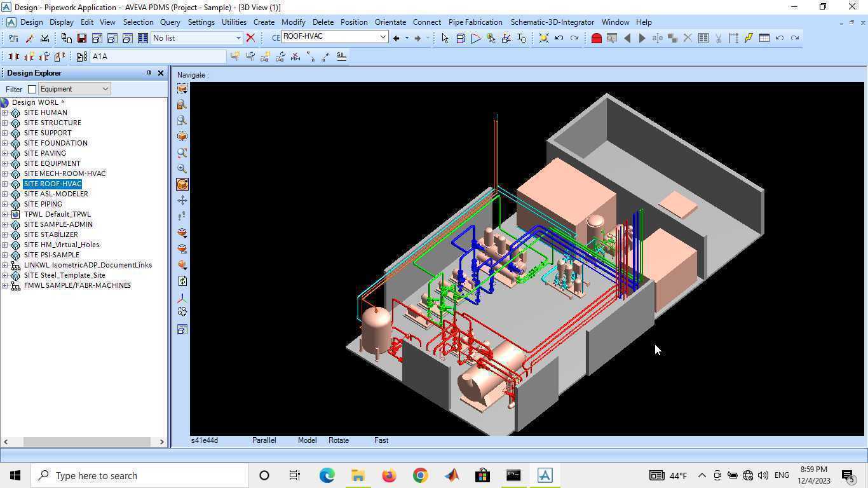This screenshot has width=868, height=488.
Task: Expand SITE ROOF-HVAC tree node
Action: (5, 184)
